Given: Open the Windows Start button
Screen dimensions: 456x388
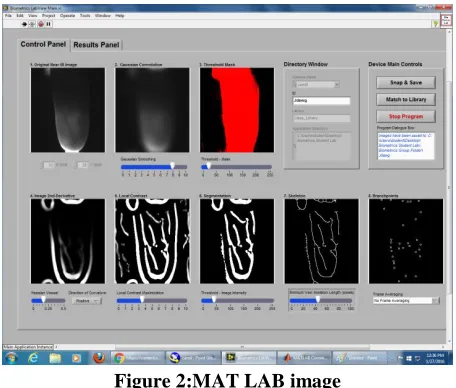Looking at the screenshot, I should [12, 358].
